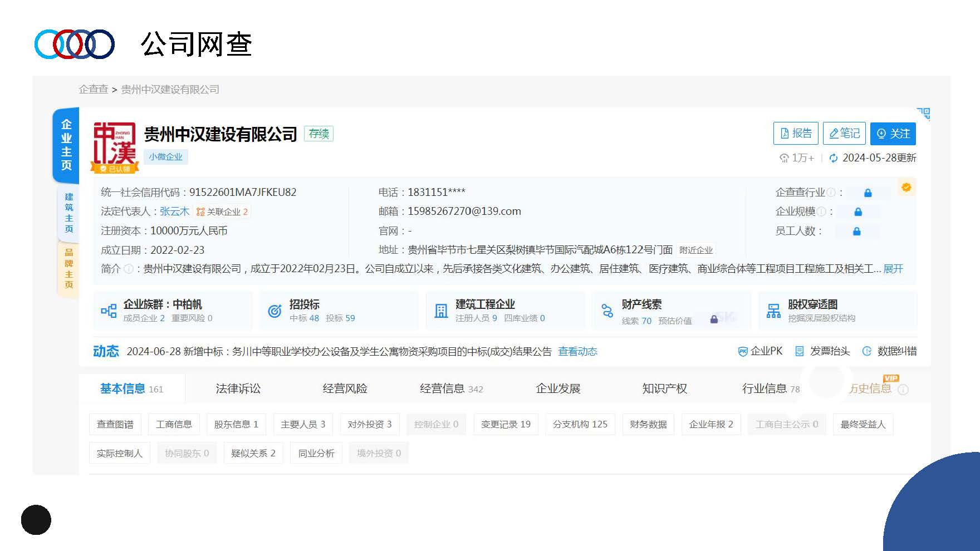Screen dimensions: 980x551
Task: Switch to 行业信息 78 tab
Action: tap(771, 388)
